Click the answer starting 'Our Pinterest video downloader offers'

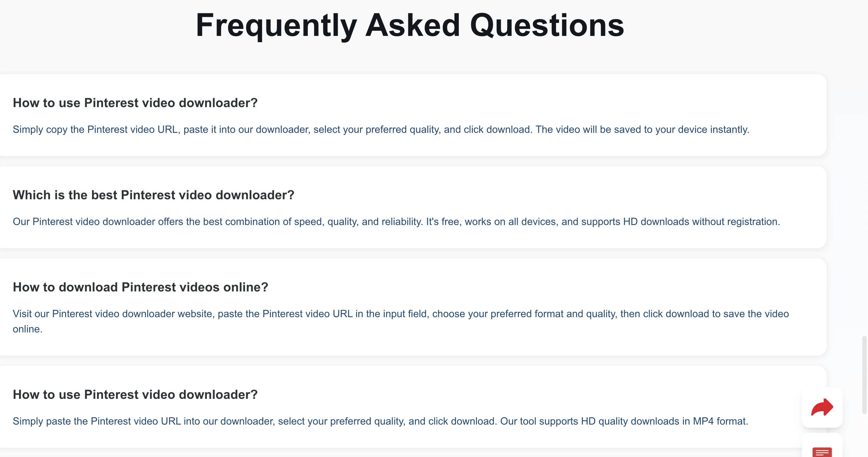(x=396, y=222)
